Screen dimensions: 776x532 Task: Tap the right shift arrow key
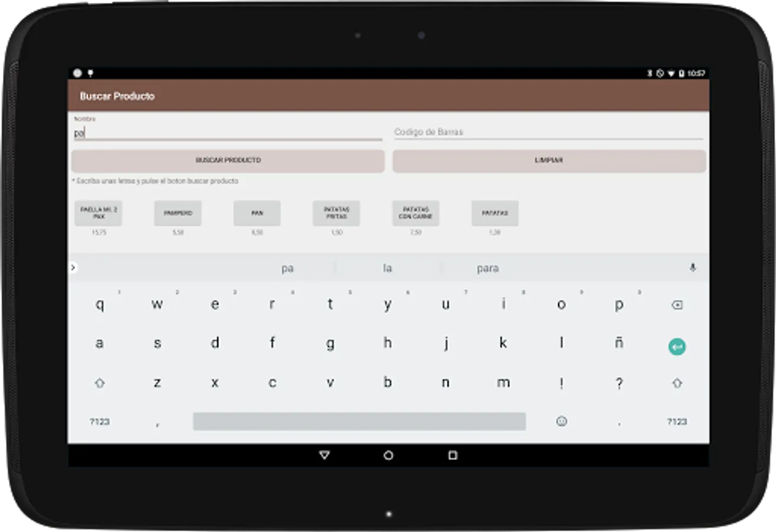(x=677, y=383)
